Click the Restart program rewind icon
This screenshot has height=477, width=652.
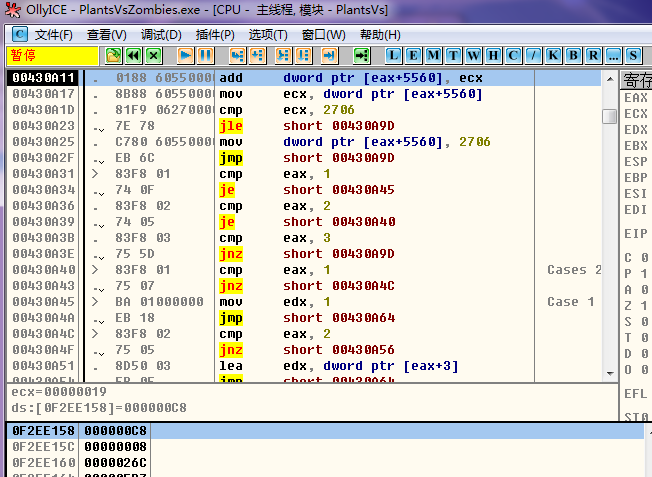pyautogui.click(x=133, y=55)
